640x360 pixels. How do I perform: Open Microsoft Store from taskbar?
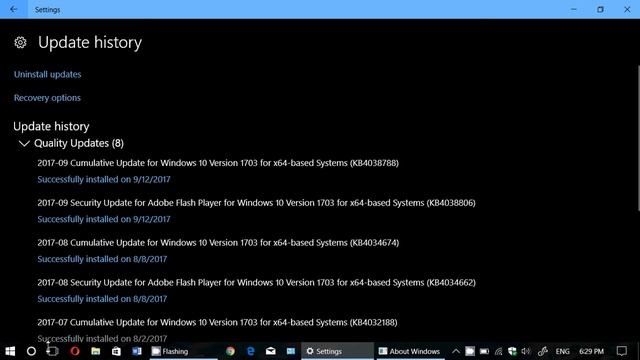(116, 351)
